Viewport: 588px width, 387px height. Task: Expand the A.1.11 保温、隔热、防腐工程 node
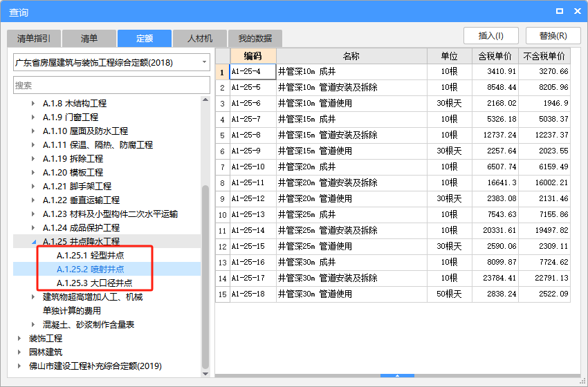pyautogui.click(x=33, y=144)
